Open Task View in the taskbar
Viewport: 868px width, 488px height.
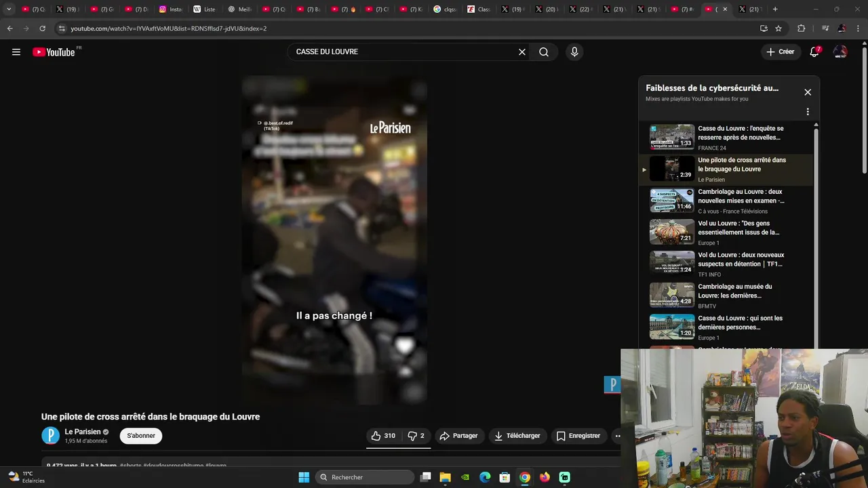click(x=426, y=477)
